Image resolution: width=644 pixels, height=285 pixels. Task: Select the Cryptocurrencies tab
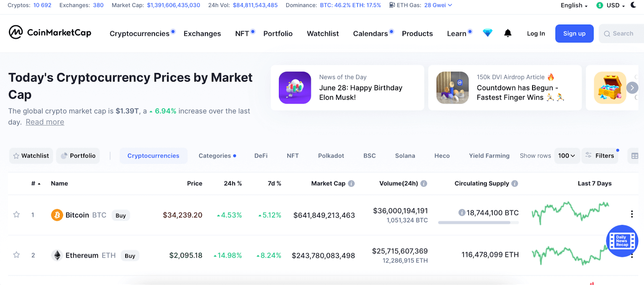[153, 156]
